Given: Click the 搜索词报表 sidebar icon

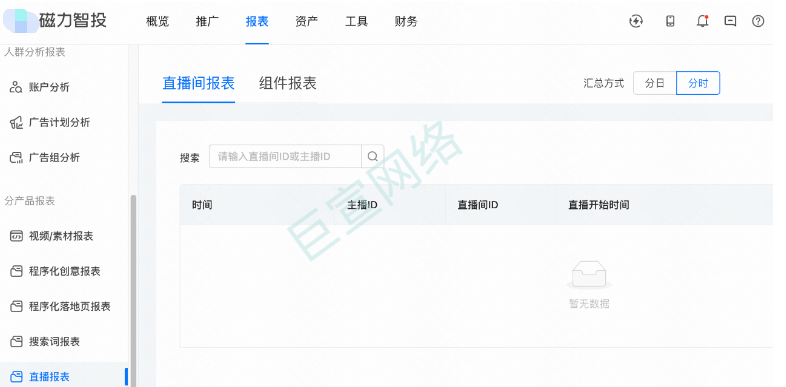Looking at the screenshot, I should (x=16, y=341).
